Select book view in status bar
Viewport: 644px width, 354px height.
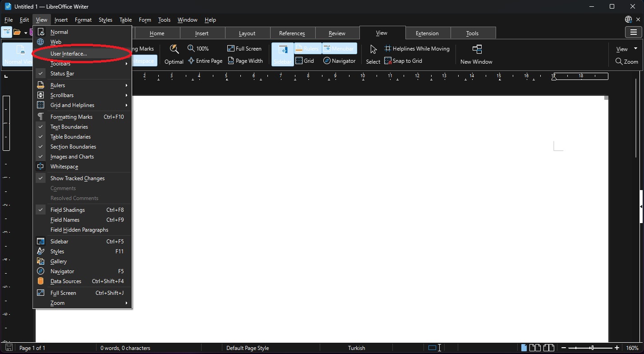[548, 348]
